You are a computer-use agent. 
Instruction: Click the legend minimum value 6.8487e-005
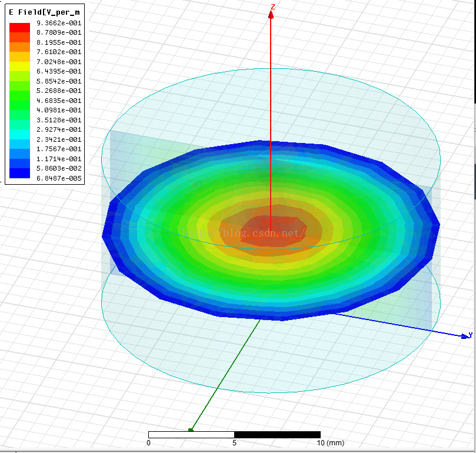click(59, 178)
